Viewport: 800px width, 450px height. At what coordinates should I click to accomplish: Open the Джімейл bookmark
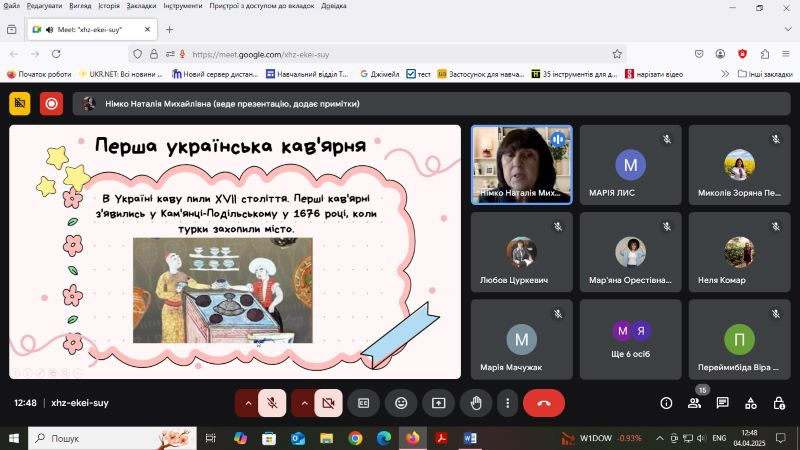point(380,74)
